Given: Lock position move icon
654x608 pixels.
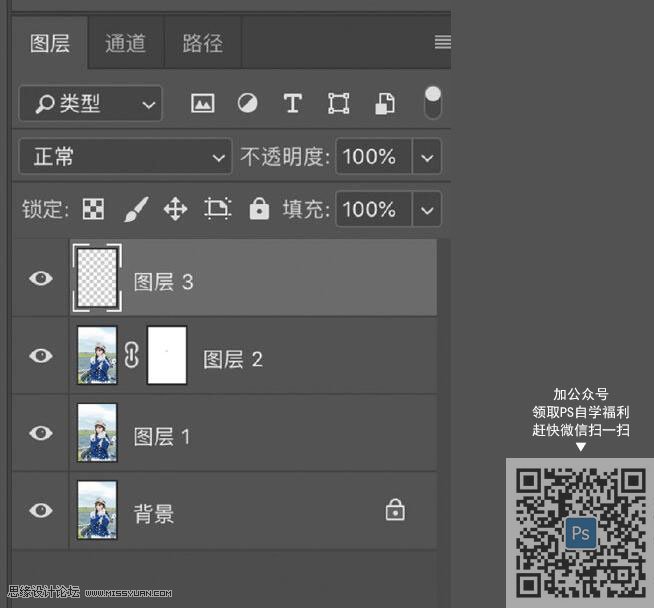Looking at the screenshot, I should pos(175,209).
